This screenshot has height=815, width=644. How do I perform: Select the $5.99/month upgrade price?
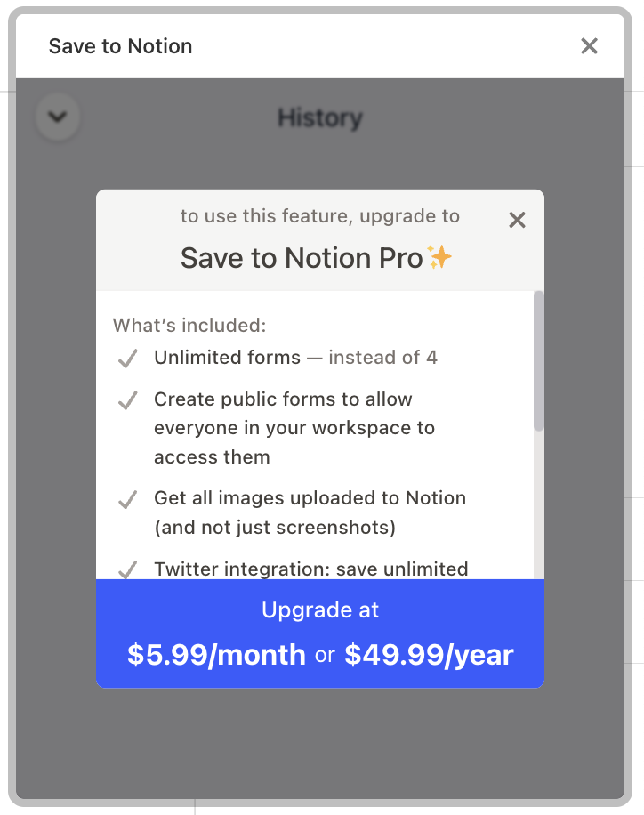[x=216, y=654]
